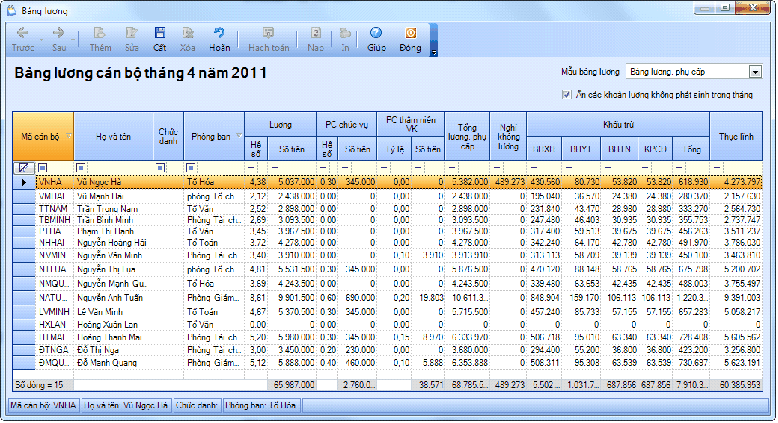Sort by the Chức danh column header
Image resolution: width=778 pixels, height=423 pixels.
(x=168, y=136)
